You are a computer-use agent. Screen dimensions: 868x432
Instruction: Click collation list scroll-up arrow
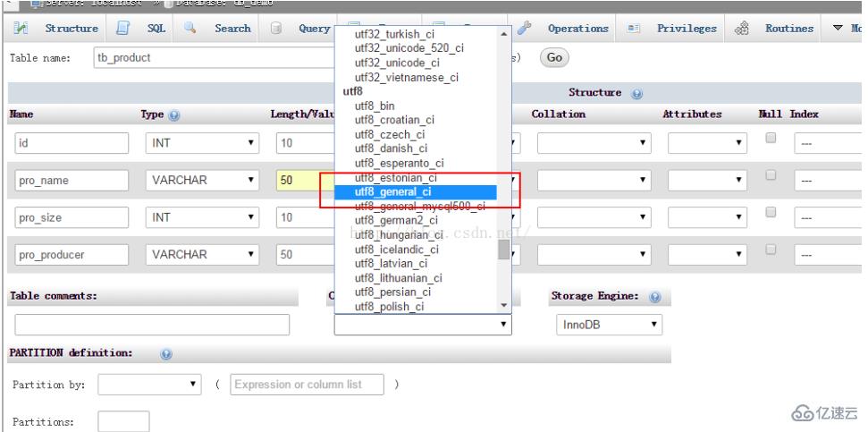[504, 33]
